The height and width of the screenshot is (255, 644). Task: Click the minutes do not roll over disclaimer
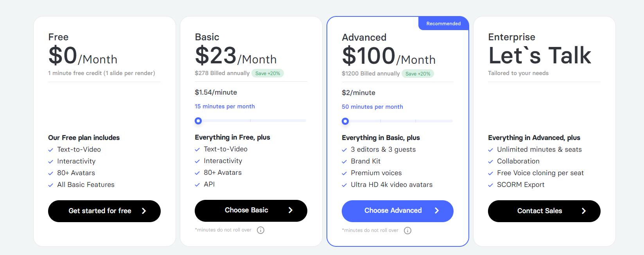223,230
